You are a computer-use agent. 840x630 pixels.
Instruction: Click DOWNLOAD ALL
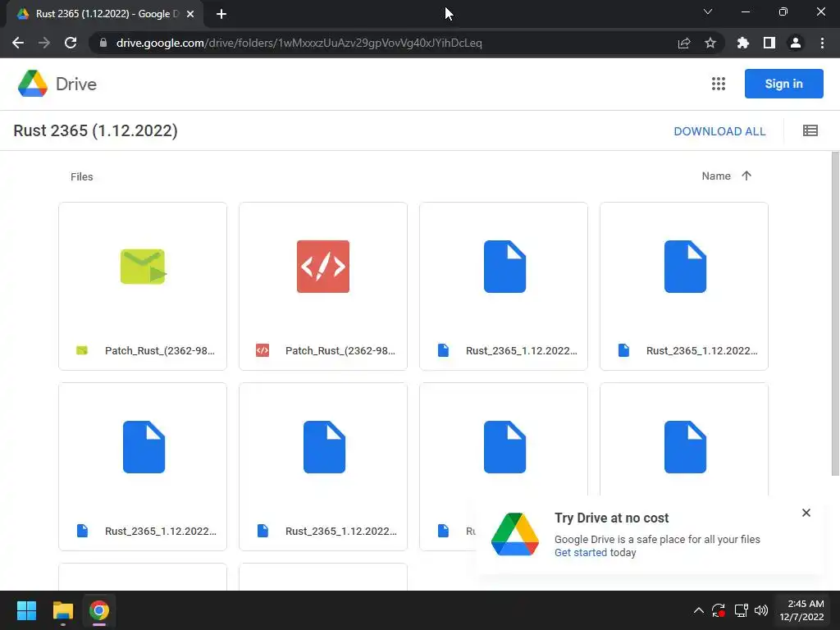coord(719,131)
